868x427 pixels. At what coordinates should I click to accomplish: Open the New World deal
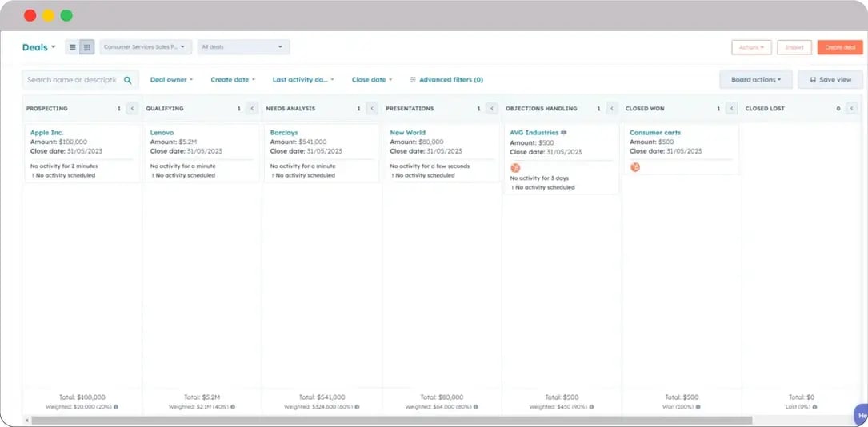point(407,133)
